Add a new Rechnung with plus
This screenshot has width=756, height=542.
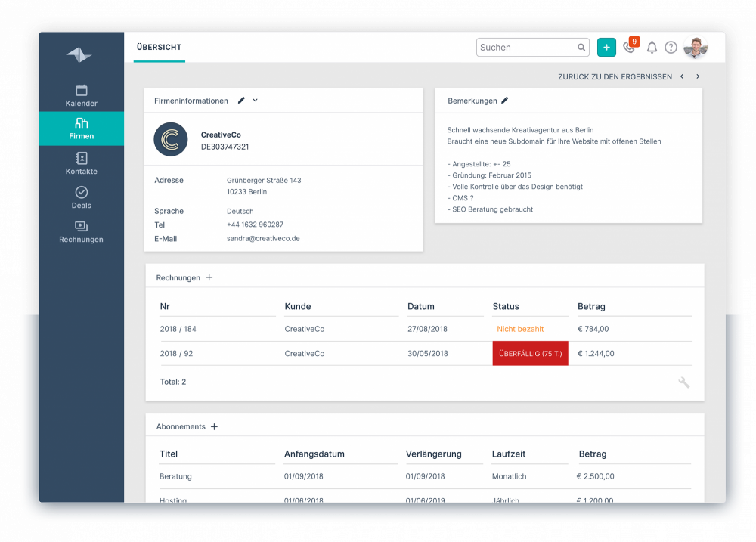coord(209,277)
